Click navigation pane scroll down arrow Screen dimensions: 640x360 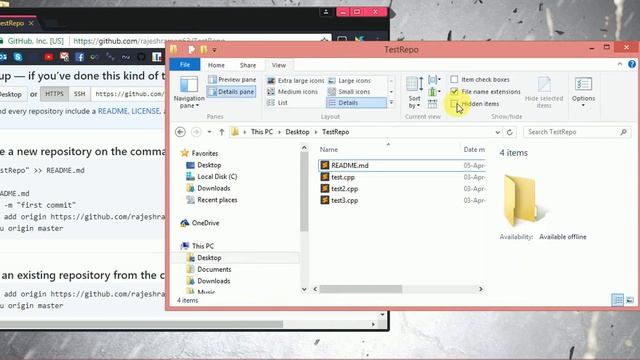(x=304, y=289)
